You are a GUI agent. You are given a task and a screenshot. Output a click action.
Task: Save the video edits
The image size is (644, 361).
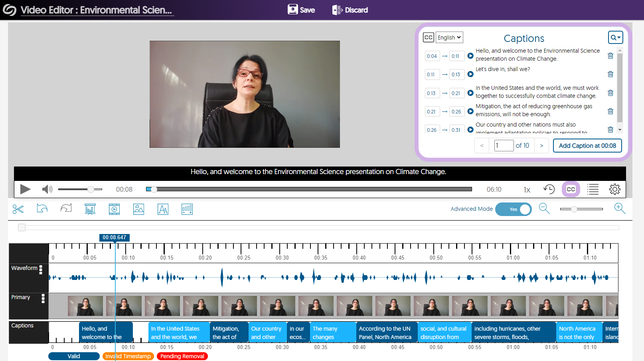pyautogui.click(x=301, y=10)
